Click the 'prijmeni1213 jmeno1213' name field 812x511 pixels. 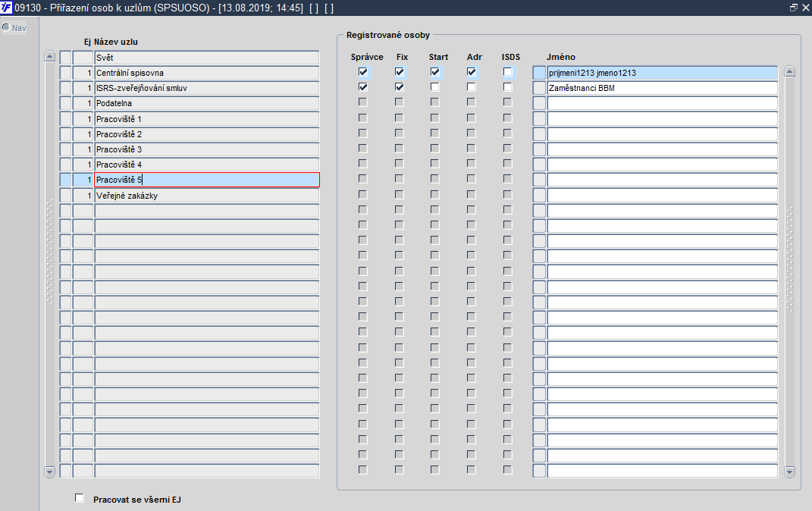tap(663, 73)
